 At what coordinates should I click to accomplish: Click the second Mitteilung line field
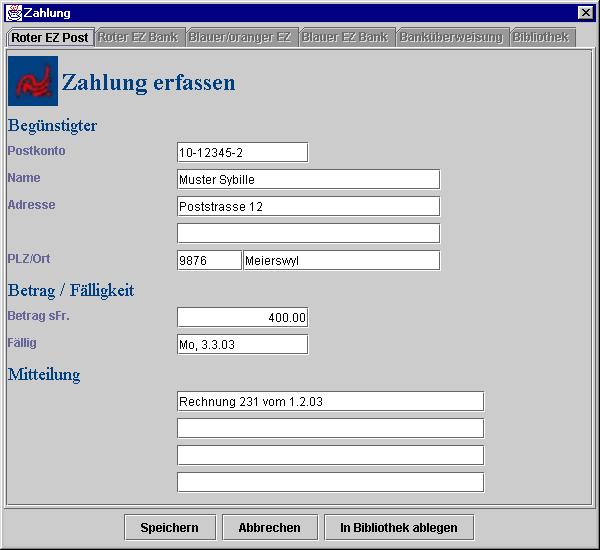point(331,428)
